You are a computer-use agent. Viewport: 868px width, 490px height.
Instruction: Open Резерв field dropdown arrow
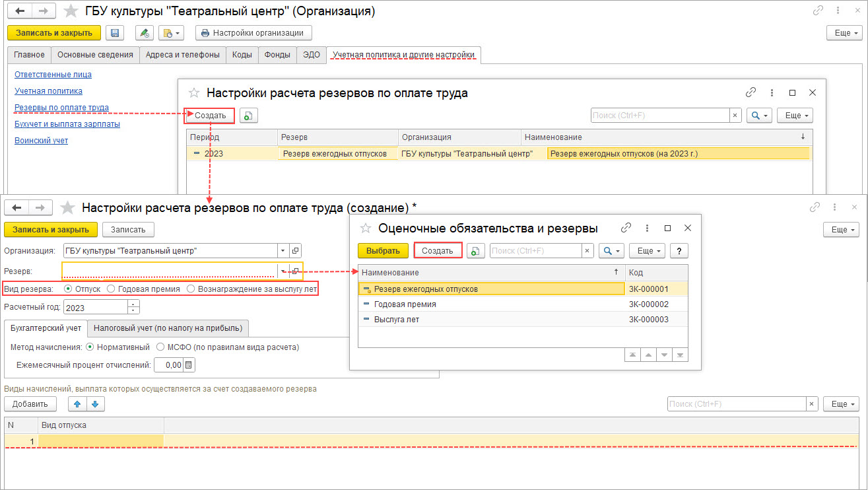tap(283, 271)
